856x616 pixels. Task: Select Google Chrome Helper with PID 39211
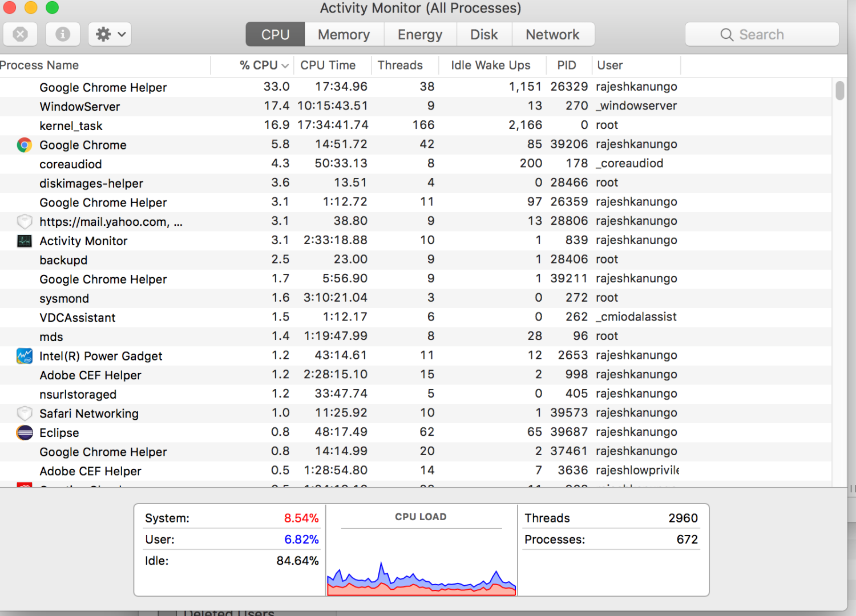point(415,279)
